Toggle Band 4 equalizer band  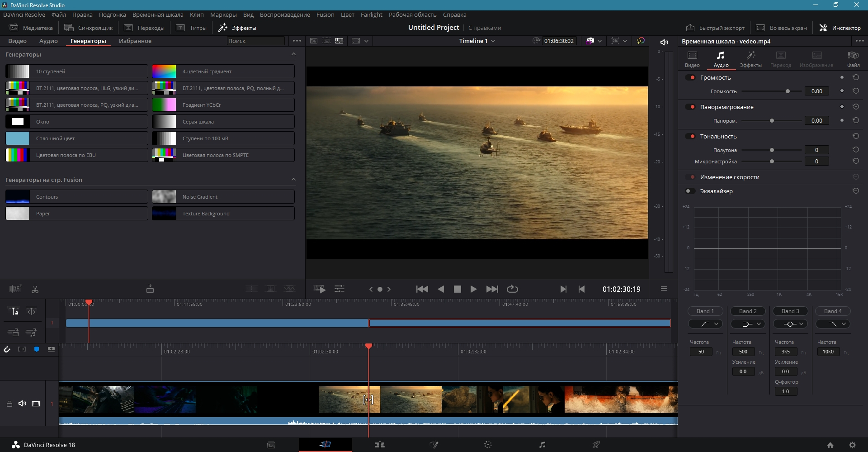click(833, 311)
